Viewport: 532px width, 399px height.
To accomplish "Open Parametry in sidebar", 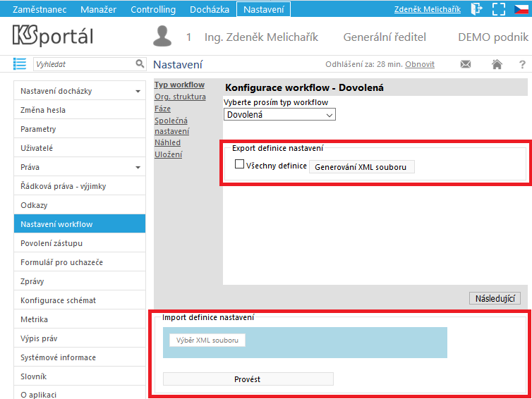I will pos(80,129).
